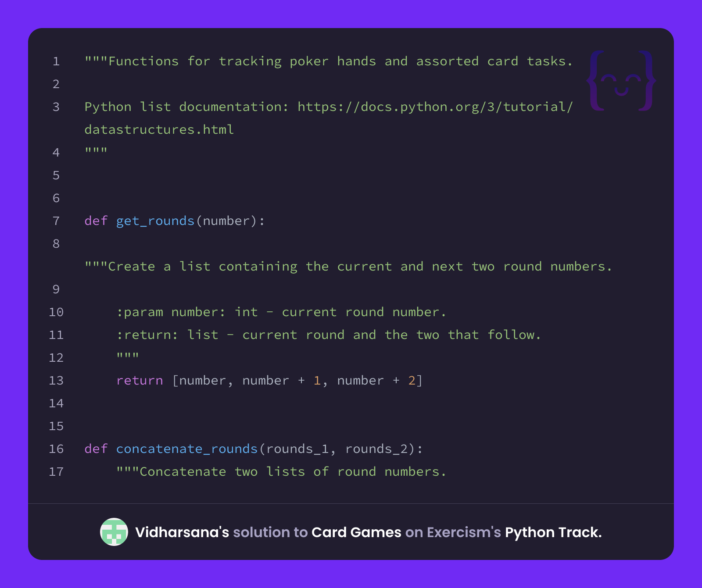Click the "Functions for tracking poker hands" line
Image resolution: width=702 pixels, height=588 pixels.
(x=329, y=61)
